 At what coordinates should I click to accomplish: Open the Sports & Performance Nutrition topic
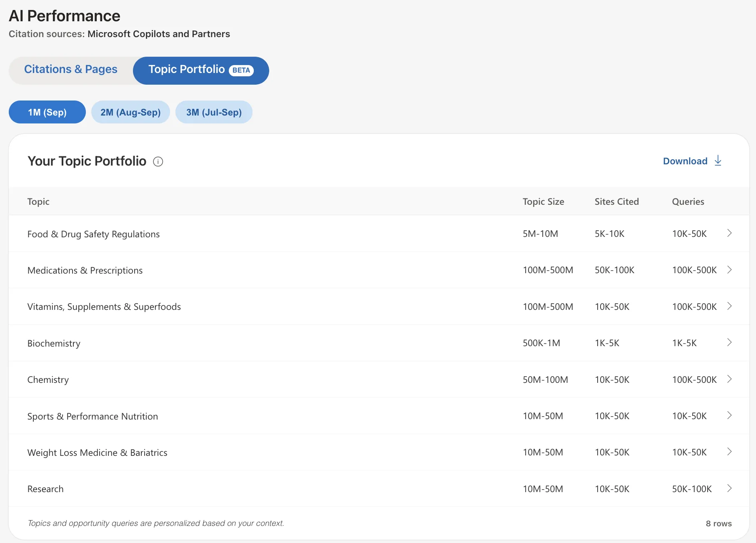93,416
